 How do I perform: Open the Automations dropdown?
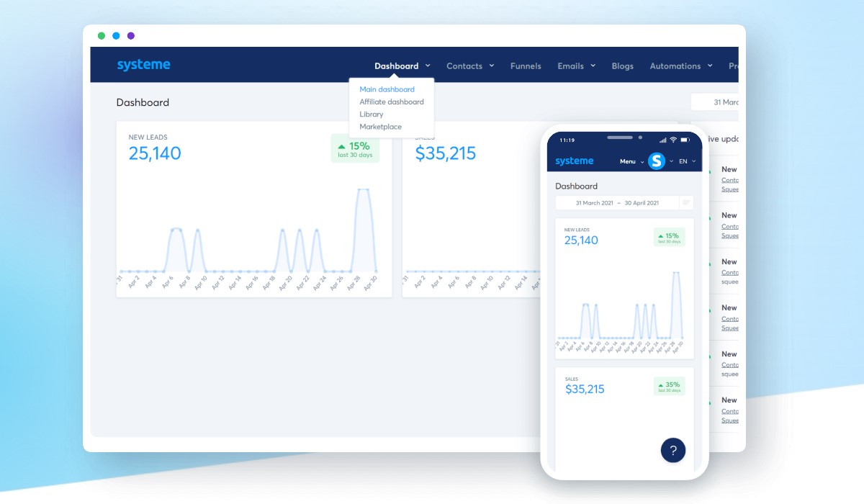coord(680,66)
